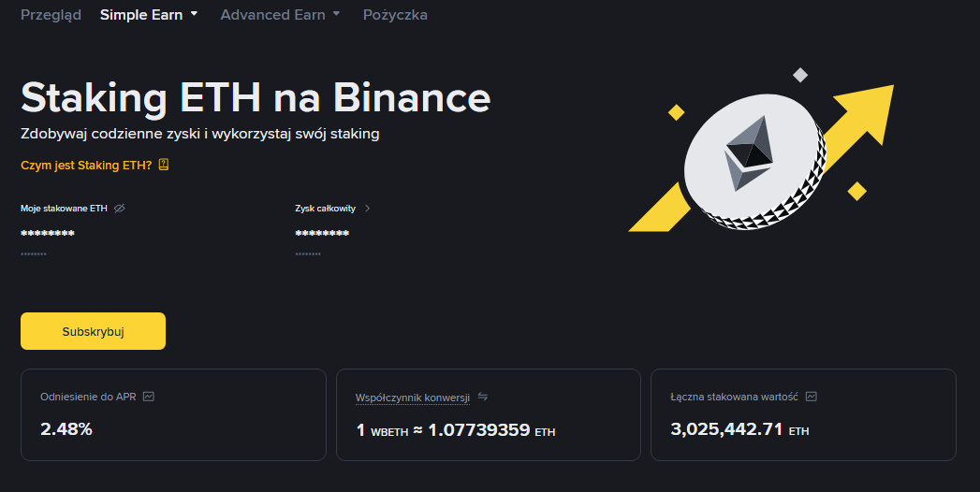980x492 pixels.
Task: Click the Ethereum coin illustration
Action: [x=755, y=163]
